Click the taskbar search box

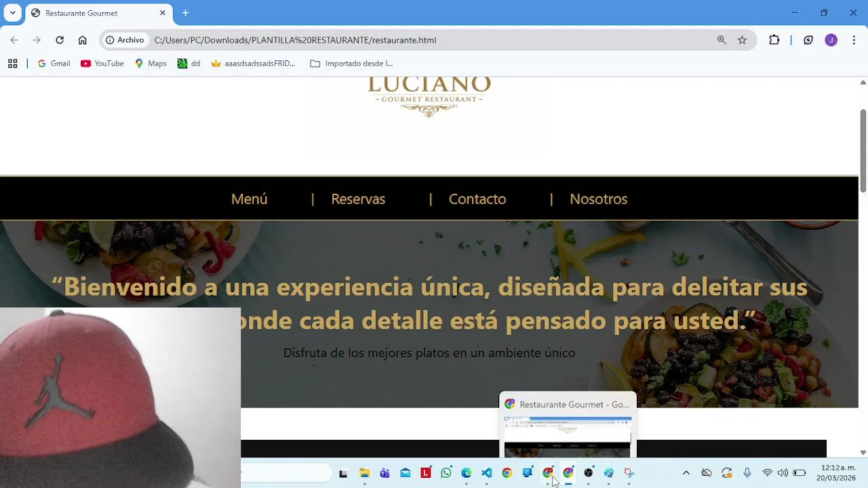click(286, 473)
